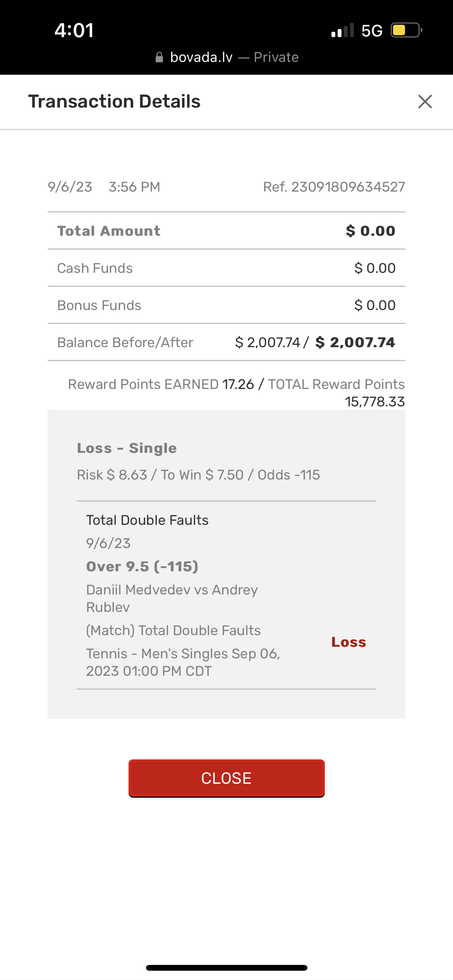
Task: Tap the Daniil Medvedev vs Andrey Rublev match
Action: 172,598
